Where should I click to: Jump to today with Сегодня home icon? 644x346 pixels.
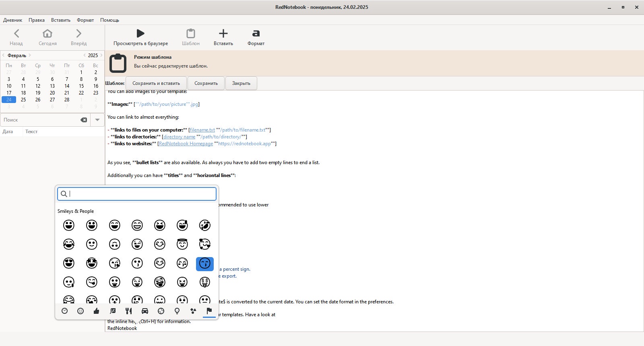[47, 37]
